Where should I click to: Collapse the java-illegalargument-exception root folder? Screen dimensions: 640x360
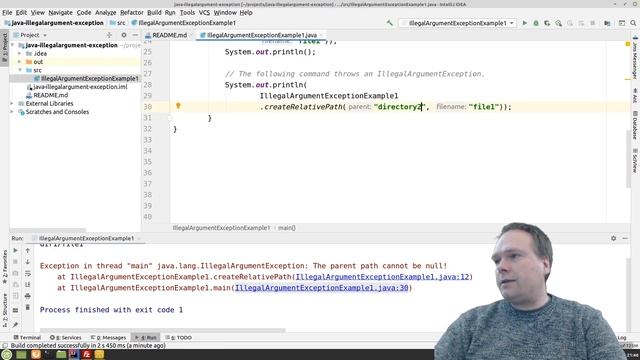click(13, 45)
